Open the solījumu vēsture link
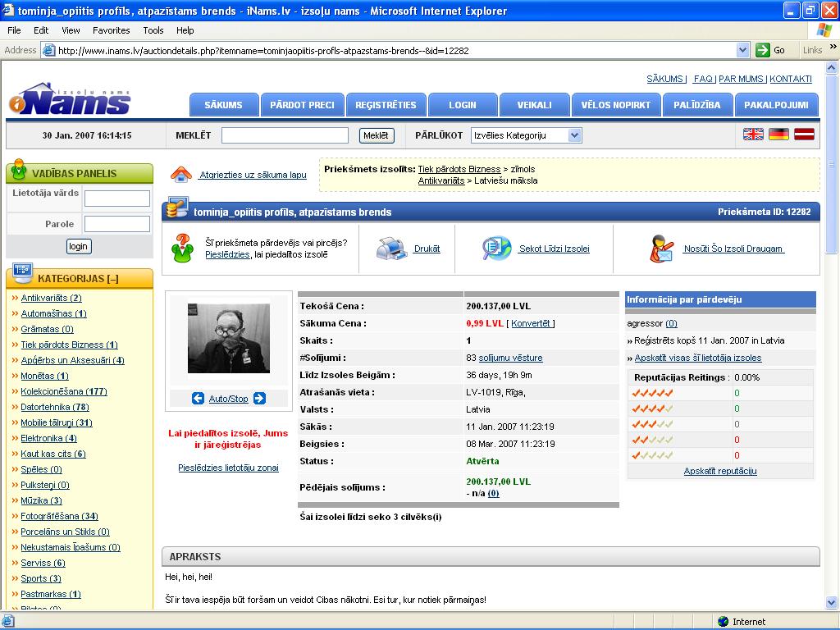This screenshot has width=840, height=630. point(510,358)
